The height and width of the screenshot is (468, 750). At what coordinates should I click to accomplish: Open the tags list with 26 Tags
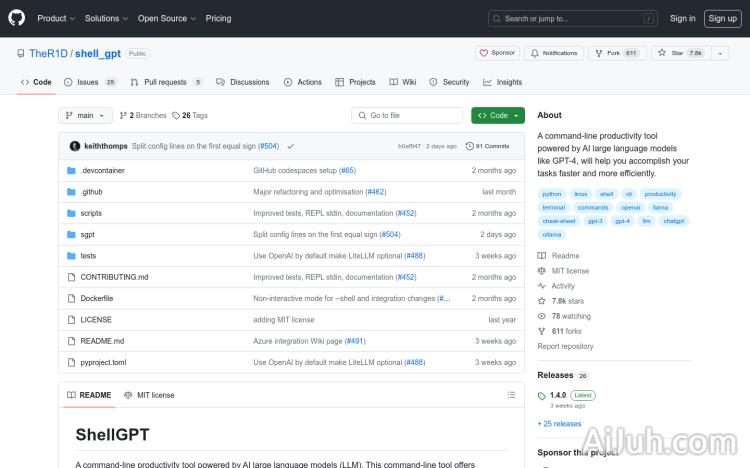190,115
